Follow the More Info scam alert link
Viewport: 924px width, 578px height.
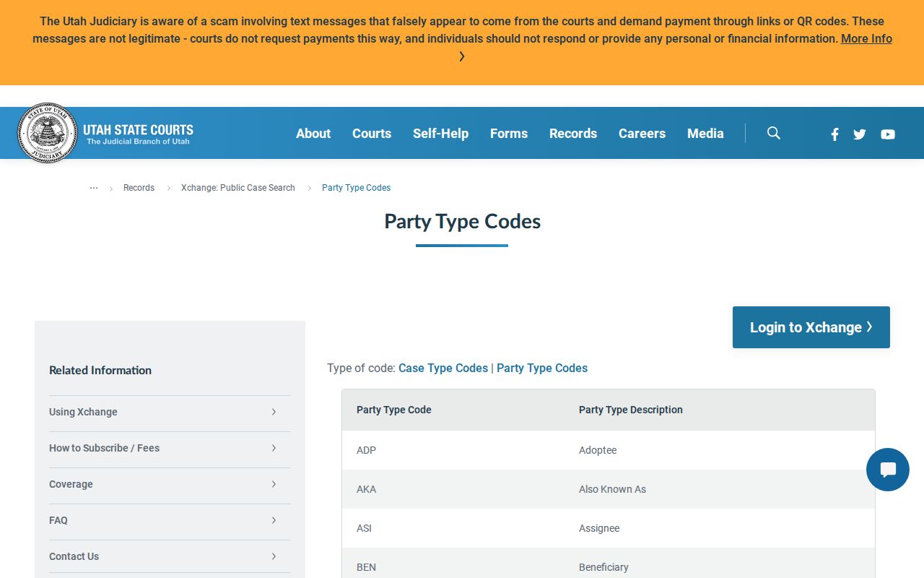pos(866,39)
